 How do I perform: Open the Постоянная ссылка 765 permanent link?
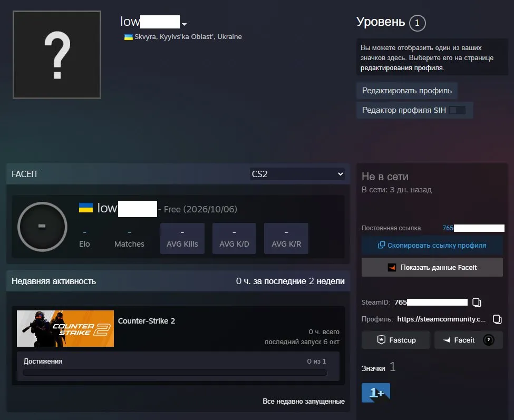pyautogui.click(x=473, y=228)
